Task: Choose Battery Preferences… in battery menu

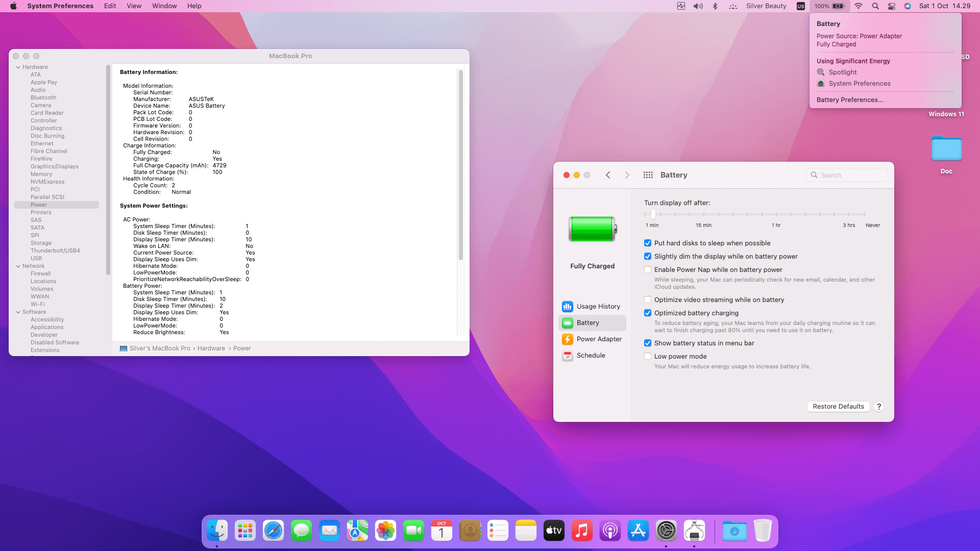Action: click(850, 100)
